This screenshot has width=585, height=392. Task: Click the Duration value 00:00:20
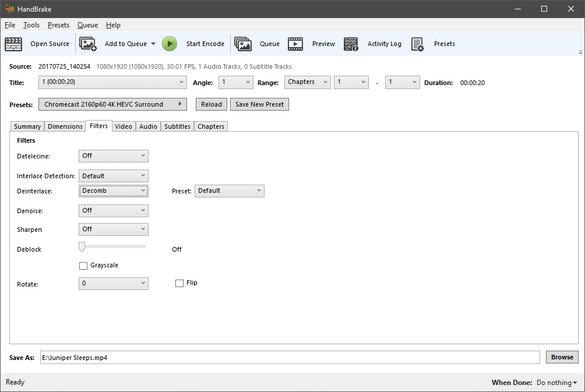(473, 83)
